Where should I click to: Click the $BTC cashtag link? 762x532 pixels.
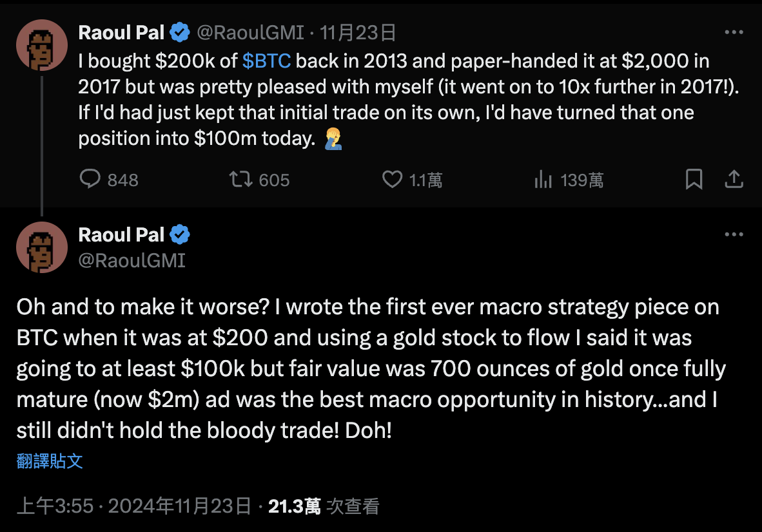(266, 61)
